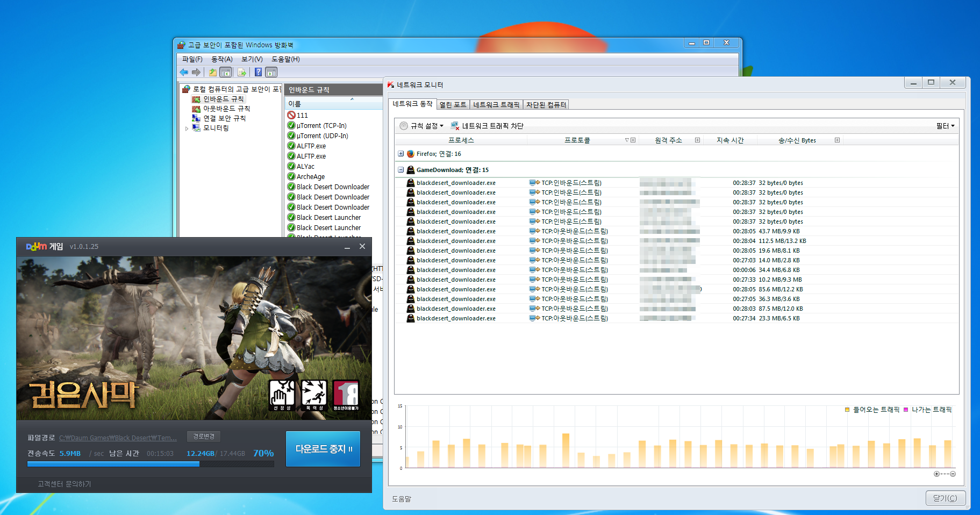Open help via blue question mark icon
This screenshot has height=515, width=980.
click(258, 72)
